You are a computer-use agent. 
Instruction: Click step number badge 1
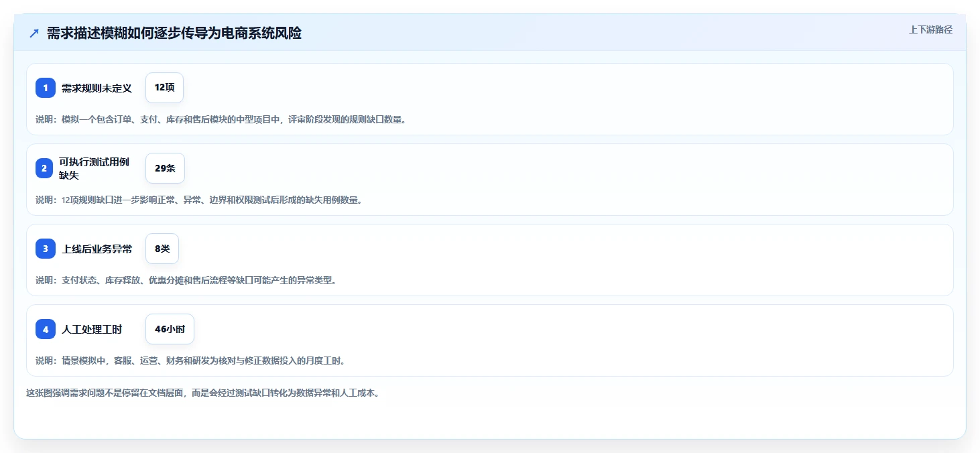point(46,88)
